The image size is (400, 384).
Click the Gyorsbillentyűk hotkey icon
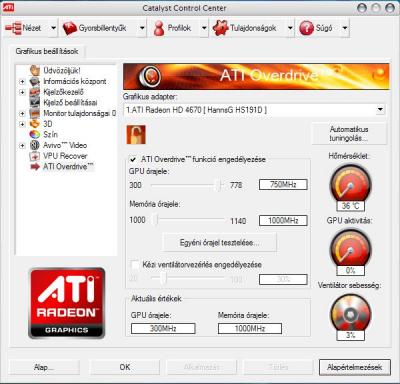(70, 28)
